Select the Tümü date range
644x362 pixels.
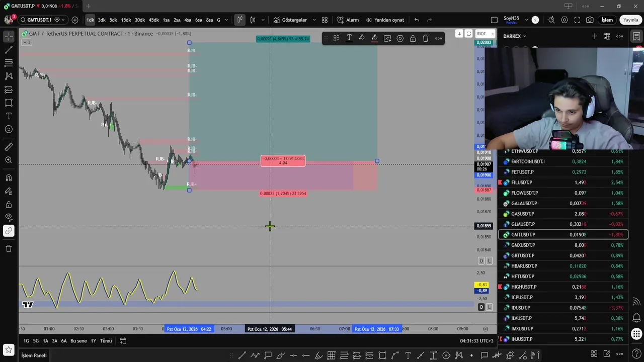106,341
